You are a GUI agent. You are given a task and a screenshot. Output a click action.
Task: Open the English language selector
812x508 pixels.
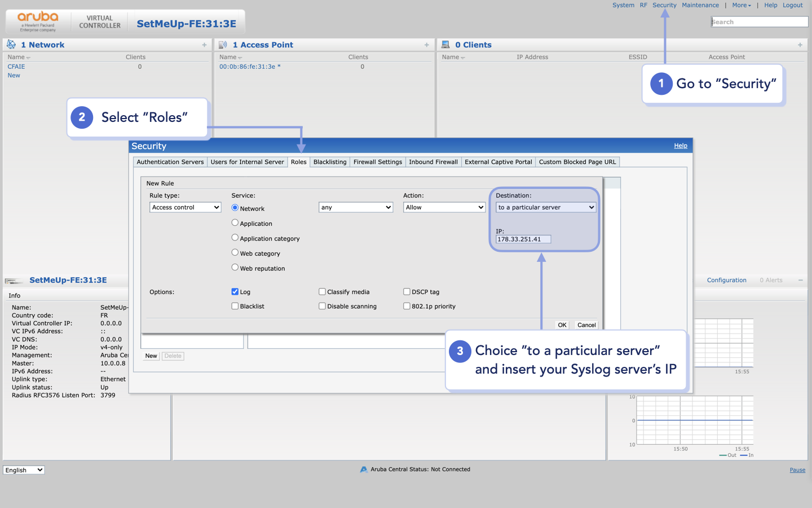coord(23,470)
